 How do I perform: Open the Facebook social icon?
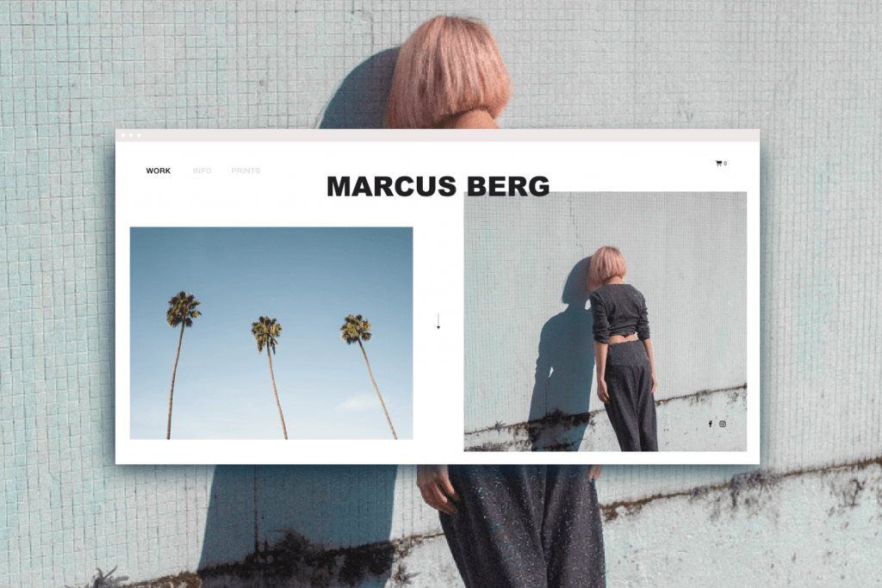pos(710,424)
